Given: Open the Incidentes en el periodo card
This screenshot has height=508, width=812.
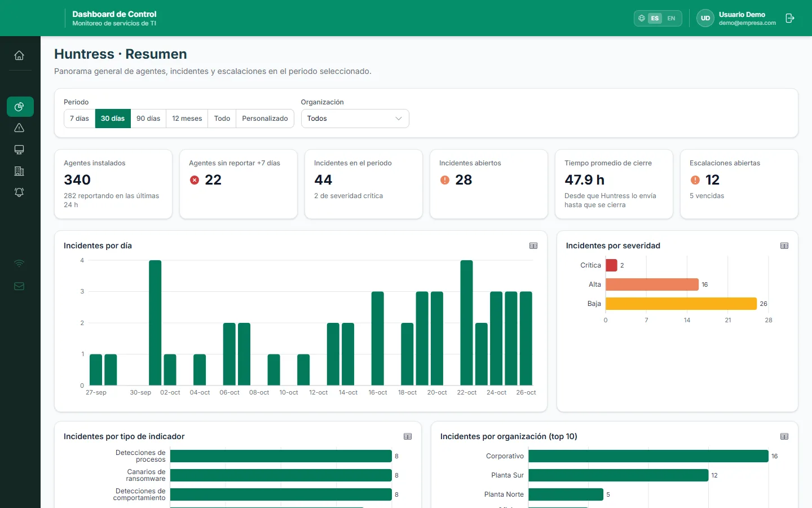Looking at the screenshot, I should [364, 184].
